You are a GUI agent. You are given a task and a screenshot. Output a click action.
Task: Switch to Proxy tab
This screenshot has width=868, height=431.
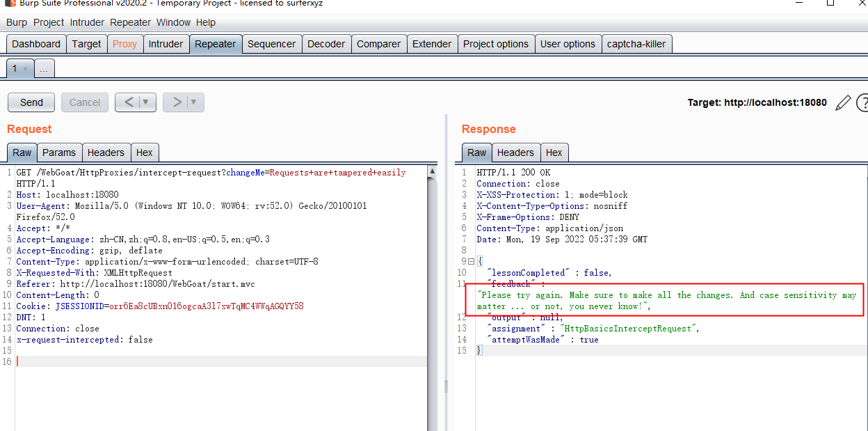click(x=124, y=44)
